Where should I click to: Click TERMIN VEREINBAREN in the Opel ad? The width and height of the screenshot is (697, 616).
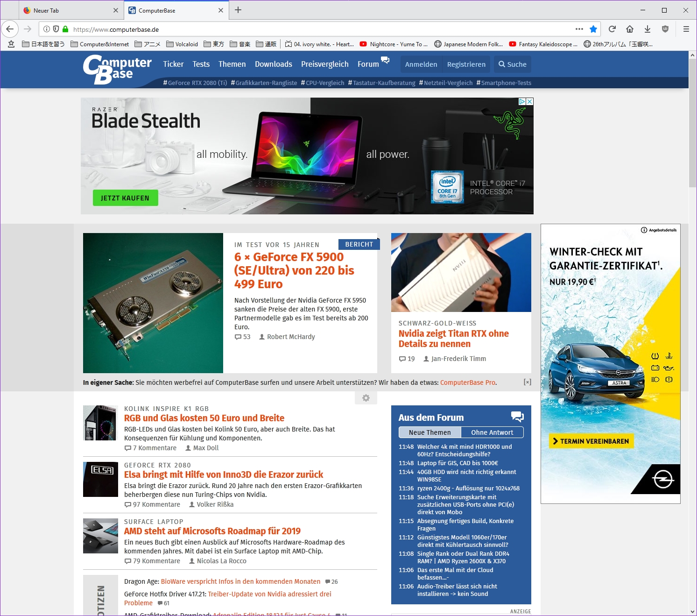click(x=591, y=441)
